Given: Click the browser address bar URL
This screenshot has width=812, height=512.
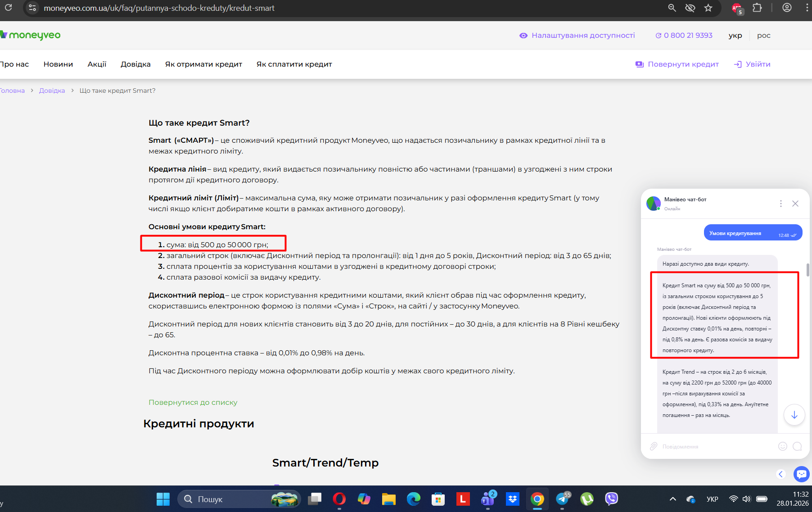Looking at the screenshot, I should tap(159, 8).
